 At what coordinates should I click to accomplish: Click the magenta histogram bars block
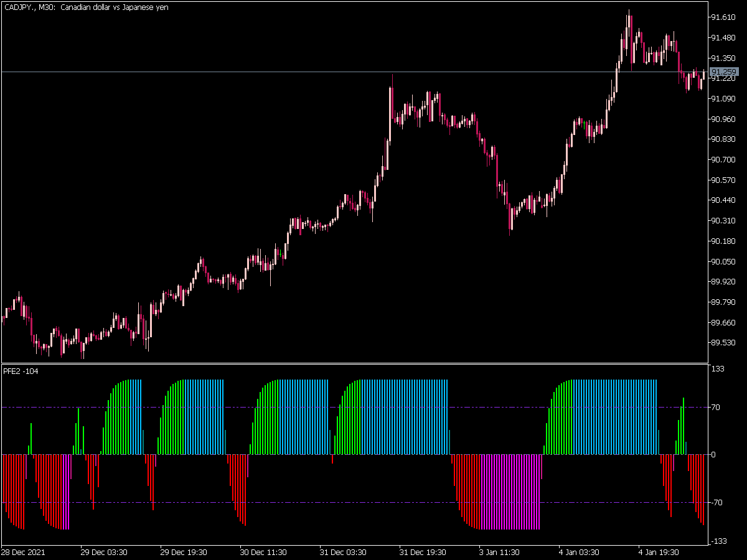510,492
